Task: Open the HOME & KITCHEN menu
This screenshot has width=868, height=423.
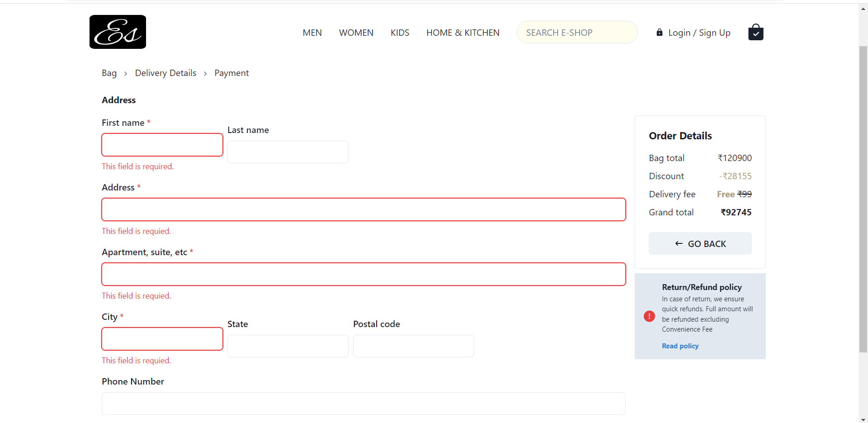Action: tap(462, 33)
